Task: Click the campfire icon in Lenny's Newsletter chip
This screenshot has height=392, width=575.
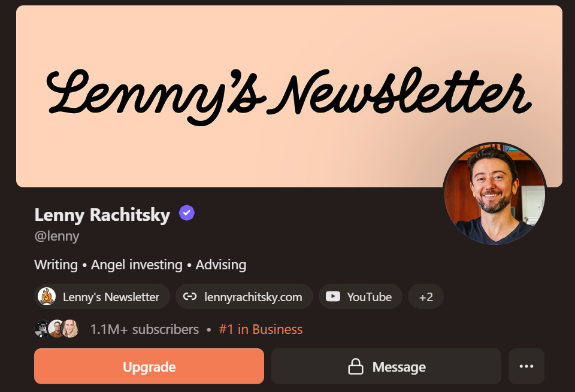Action: 47,296
